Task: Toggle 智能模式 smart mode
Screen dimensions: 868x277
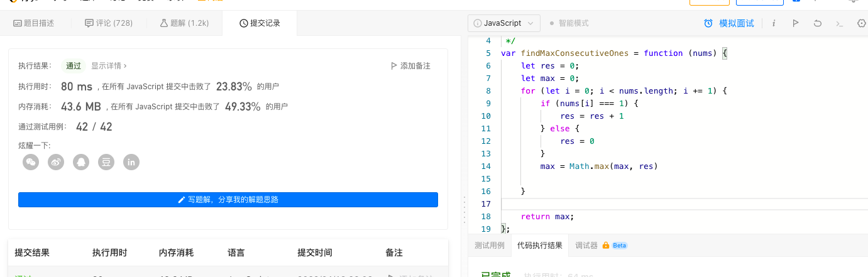Action: [569, 23]
